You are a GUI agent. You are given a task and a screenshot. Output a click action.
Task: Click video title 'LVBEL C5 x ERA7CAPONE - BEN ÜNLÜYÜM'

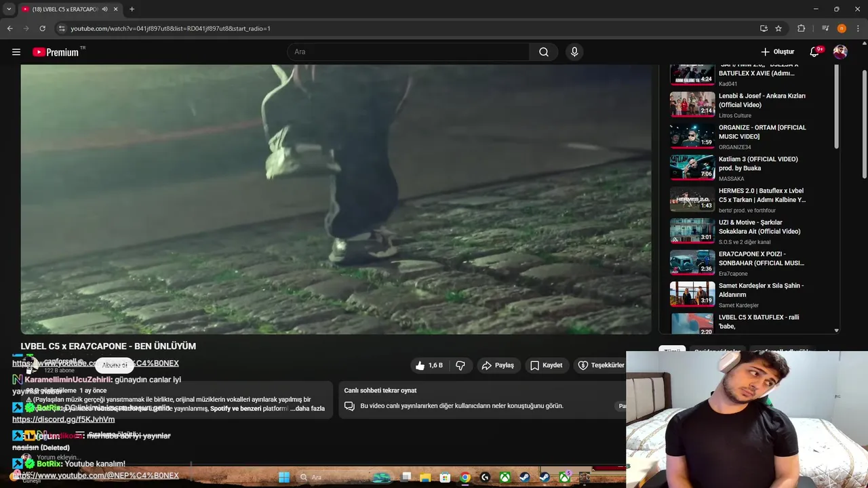108,346
